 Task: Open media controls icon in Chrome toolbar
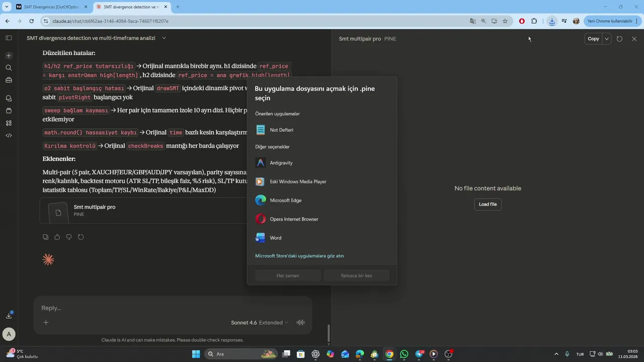(x=564, y=21)
